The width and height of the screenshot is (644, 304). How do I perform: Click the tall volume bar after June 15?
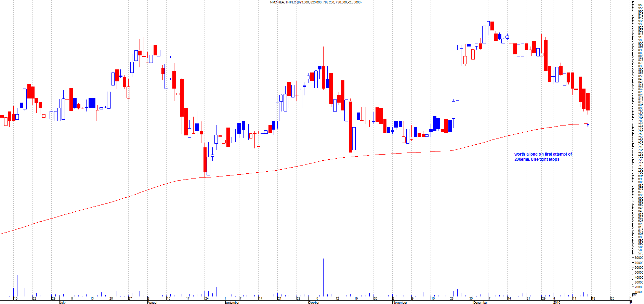17,286
